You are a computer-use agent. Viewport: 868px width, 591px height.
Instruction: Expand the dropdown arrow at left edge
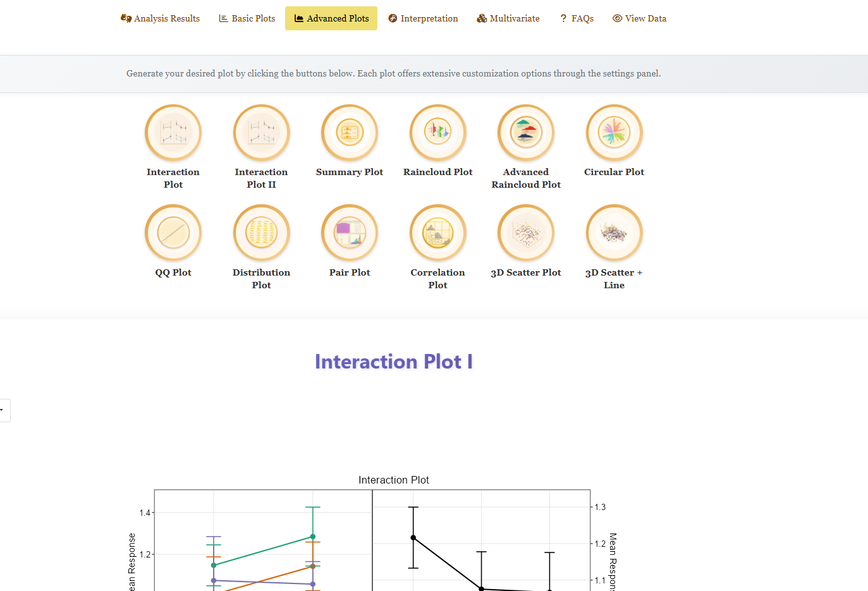coord(3,410)
